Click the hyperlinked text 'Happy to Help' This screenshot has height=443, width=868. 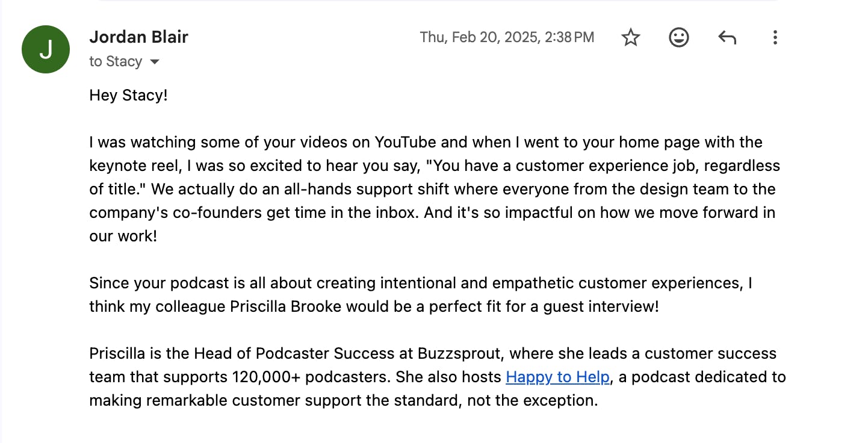point(558,377)
